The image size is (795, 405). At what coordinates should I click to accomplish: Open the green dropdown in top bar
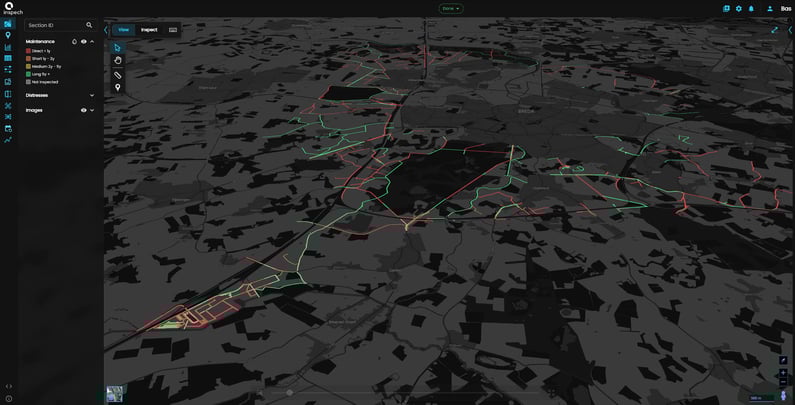451,8
